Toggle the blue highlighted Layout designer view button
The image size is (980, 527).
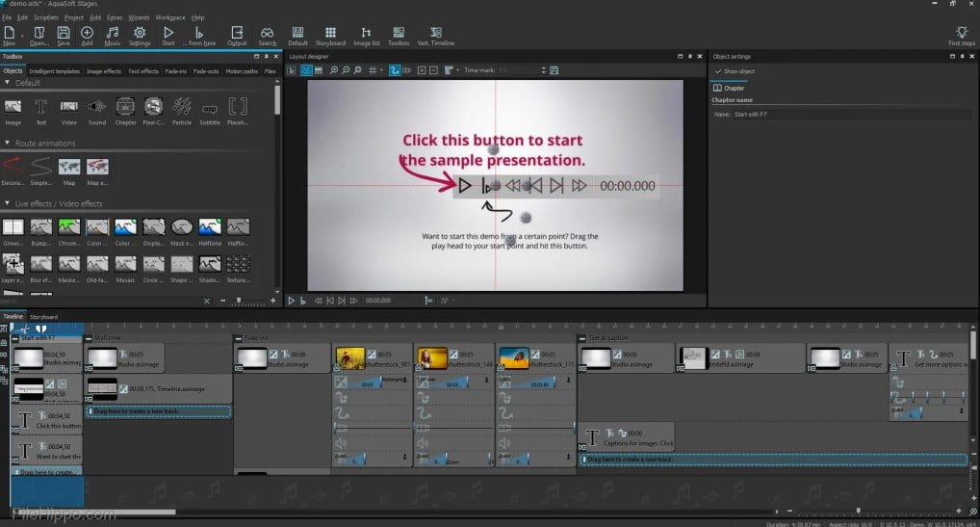pos(306,70)
